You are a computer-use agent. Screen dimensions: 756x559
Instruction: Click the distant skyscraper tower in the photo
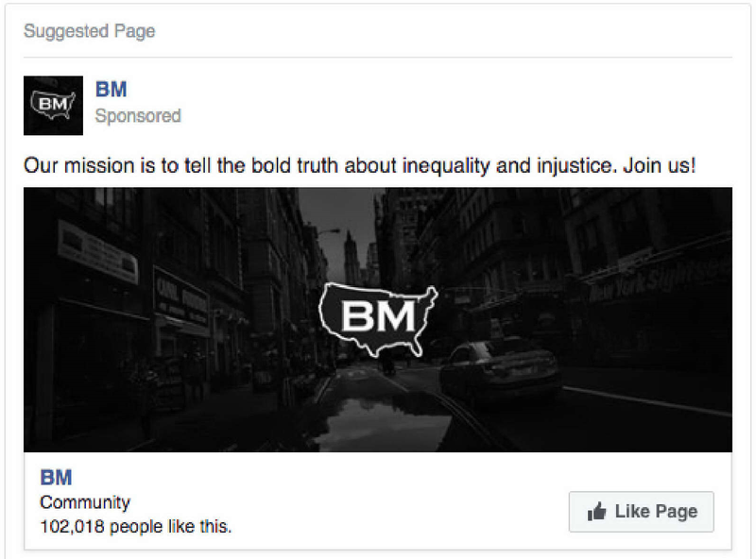[x=351, y=258]
